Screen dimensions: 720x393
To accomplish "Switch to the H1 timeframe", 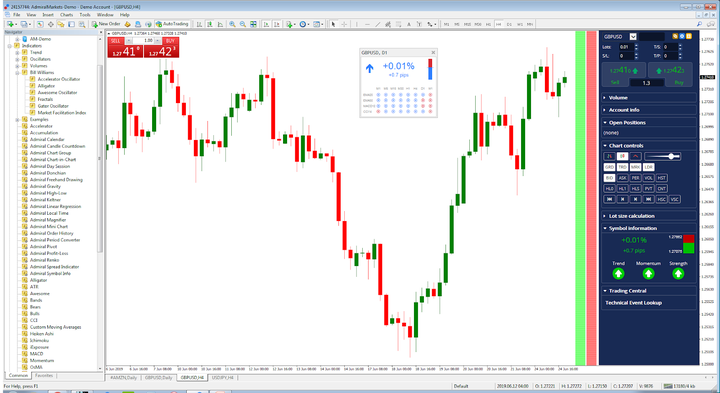I will click(x=488, y=24).
